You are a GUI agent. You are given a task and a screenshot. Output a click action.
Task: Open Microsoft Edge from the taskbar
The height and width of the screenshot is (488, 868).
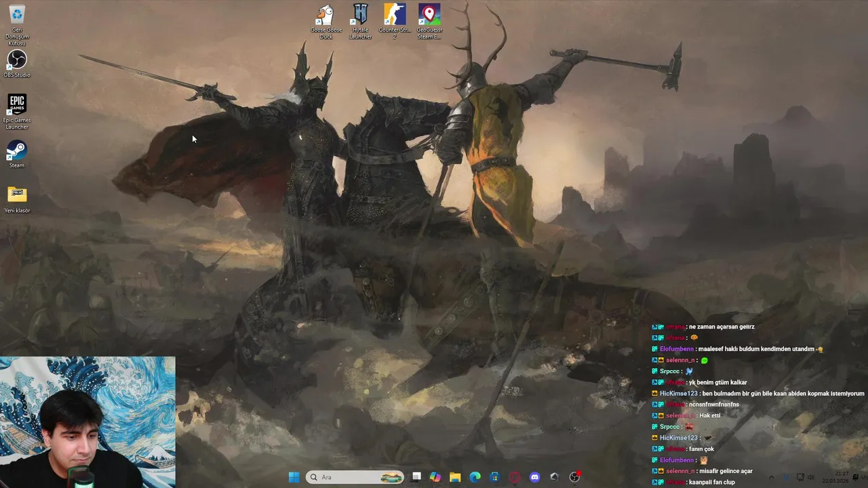pos(475,477)
